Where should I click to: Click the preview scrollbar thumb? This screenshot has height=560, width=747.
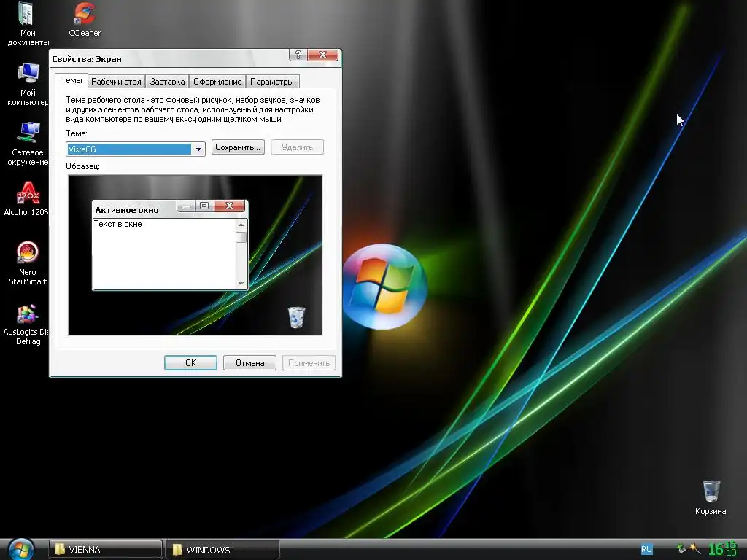coord(241,237)
